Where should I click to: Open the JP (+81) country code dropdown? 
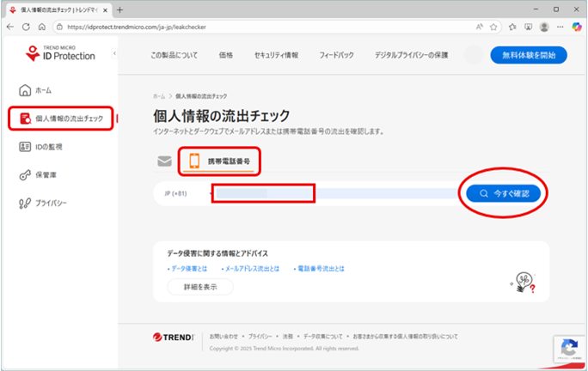tap(182, 193)
